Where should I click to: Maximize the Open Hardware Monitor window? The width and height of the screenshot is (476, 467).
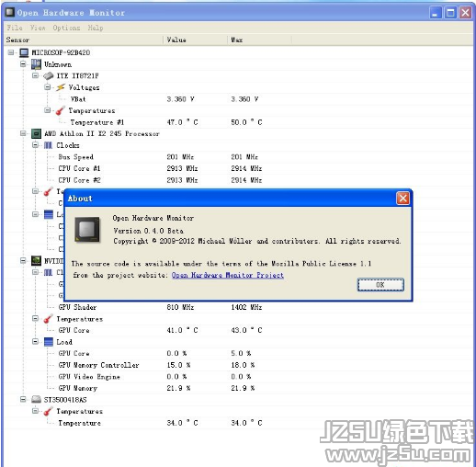(x=450, y=13)
